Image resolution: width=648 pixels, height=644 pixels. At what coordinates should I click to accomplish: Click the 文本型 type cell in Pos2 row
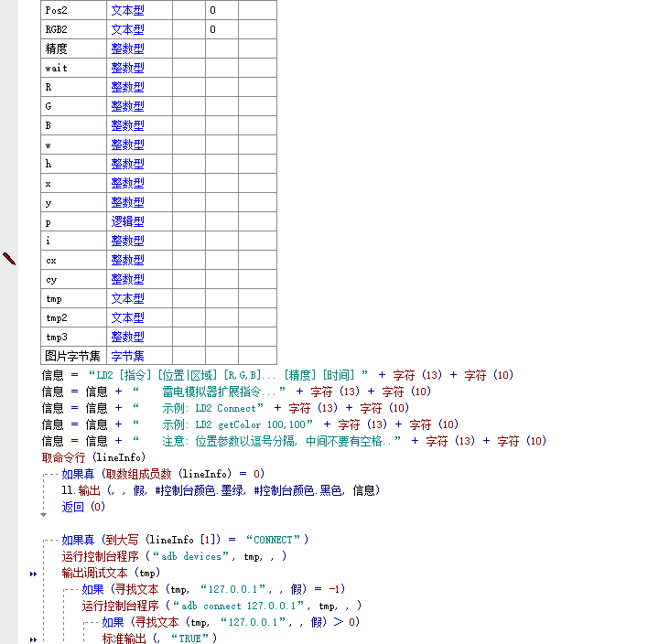(139, 10)
